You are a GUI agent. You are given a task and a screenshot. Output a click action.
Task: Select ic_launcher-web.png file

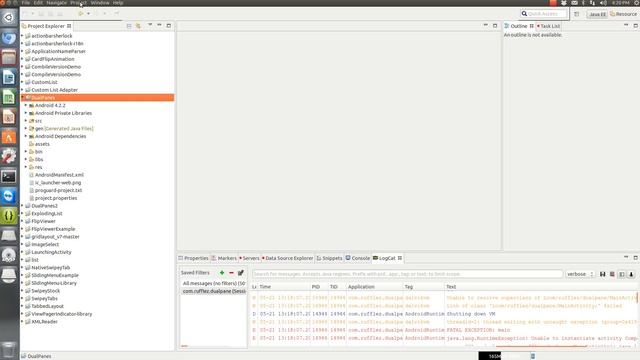click(58, 182)
